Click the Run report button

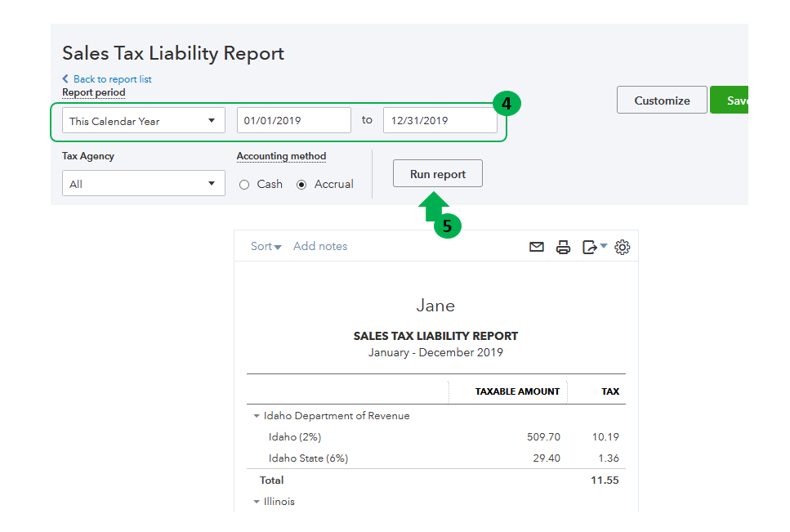[438, 174]
